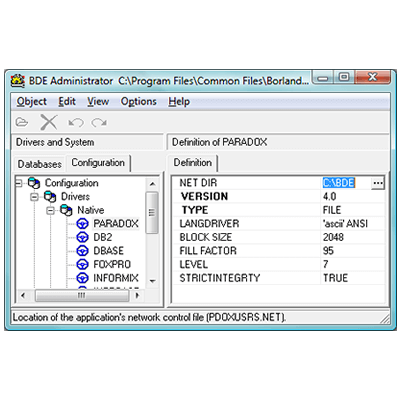
Task: Click the Undo arrow toolbar icon
Action: coord(76,123)
